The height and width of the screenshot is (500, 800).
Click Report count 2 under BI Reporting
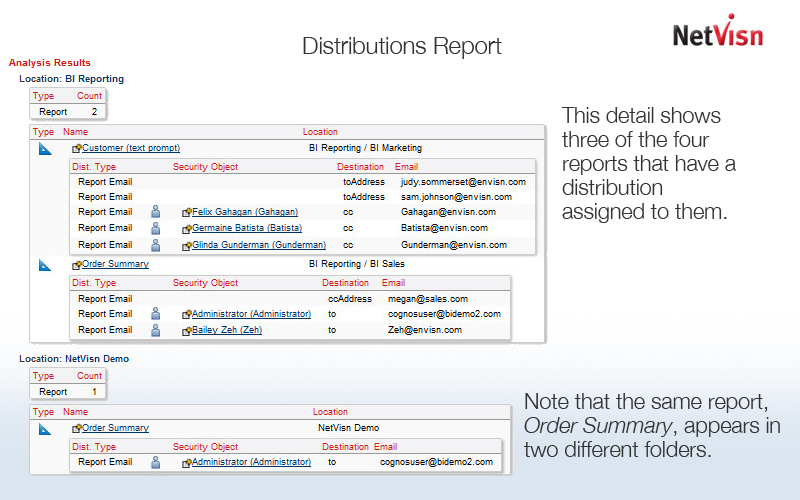94,111
